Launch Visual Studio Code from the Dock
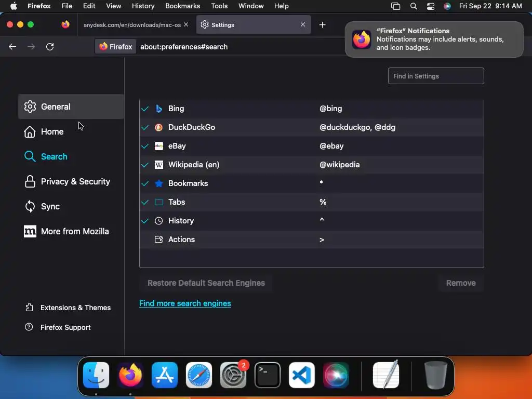The height and width of the screenshot is (399, 532). tap(302, 375)
